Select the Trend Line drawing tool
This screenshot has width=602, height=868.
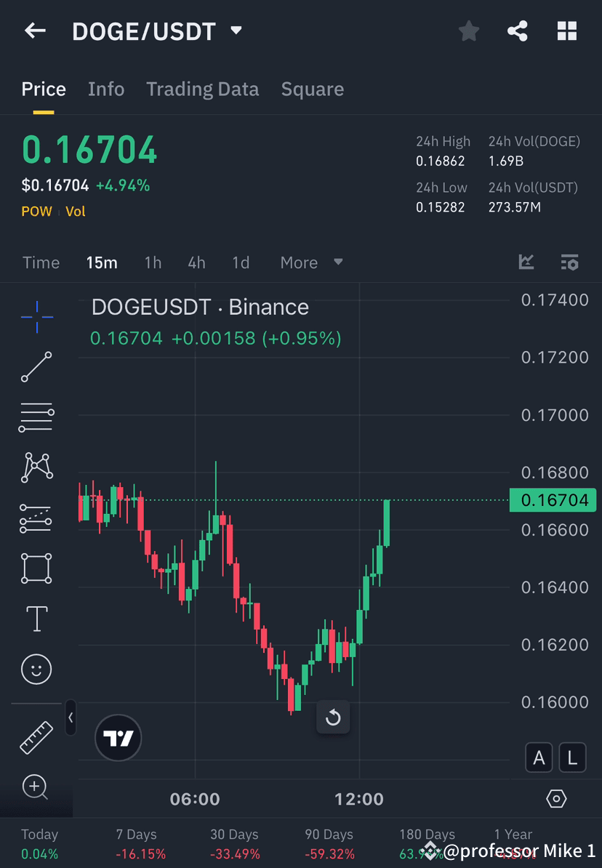36,367
